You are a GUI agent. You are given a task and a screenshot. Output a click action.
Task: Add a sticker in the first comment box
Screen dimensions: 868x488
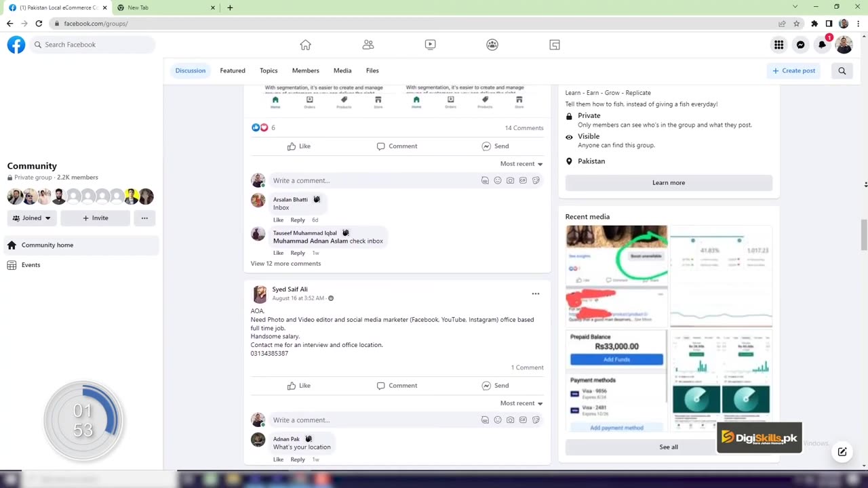click(x=536, y=180)
